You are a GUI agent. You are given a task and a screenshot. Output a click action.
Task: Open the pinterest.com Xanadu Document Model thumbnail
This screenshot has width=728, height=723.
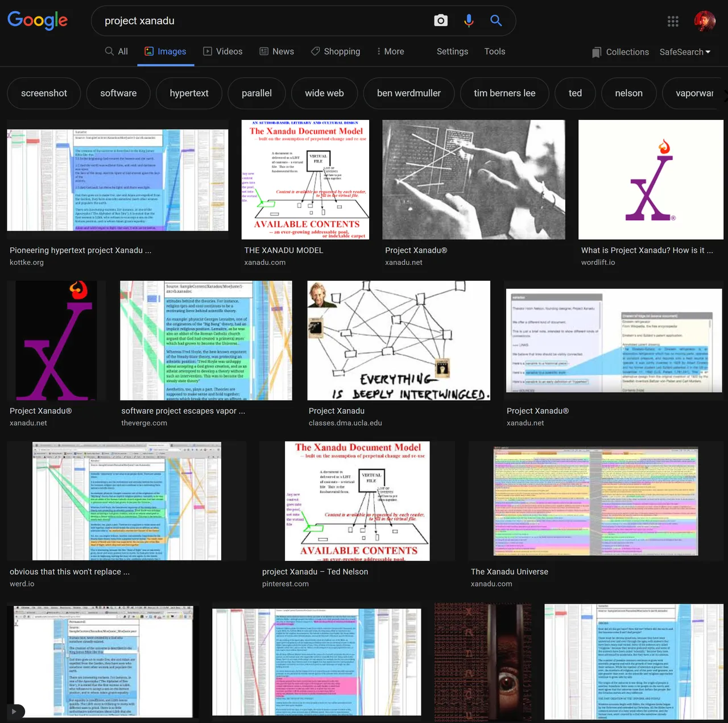pyautogui.click(x=357, y=501)
